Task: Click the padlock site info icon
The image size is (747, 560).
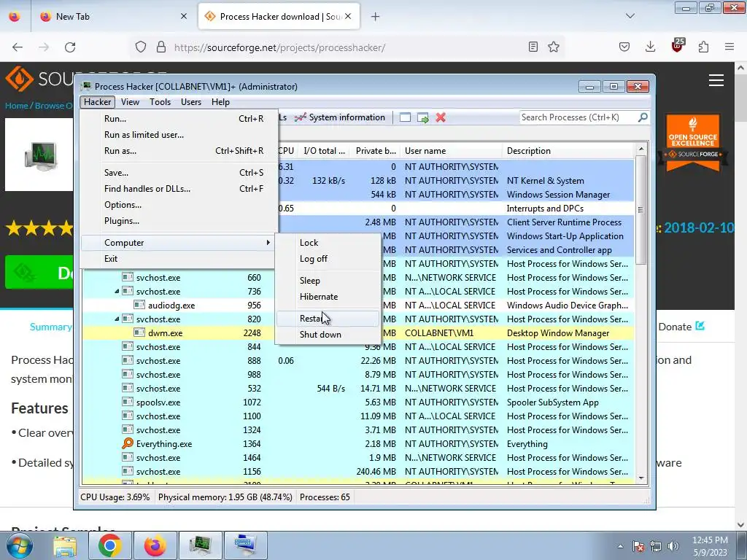Action: (x=161, y=47)
